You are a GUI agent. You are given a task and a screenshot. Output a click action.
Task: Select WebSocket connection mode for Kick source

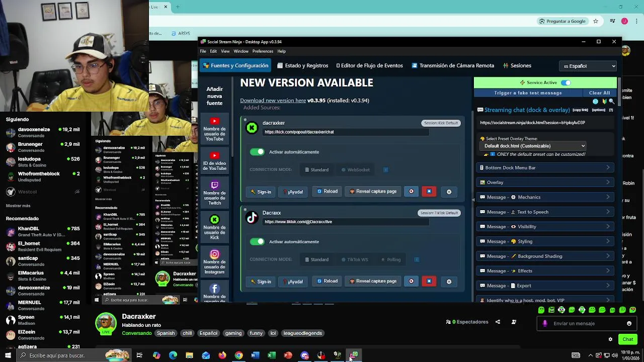(356, 170)
